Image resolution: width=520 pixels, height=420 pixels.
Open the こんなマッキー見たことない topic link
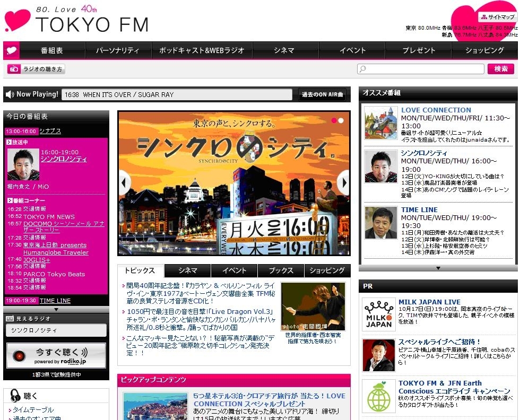[x=201, y=346]
